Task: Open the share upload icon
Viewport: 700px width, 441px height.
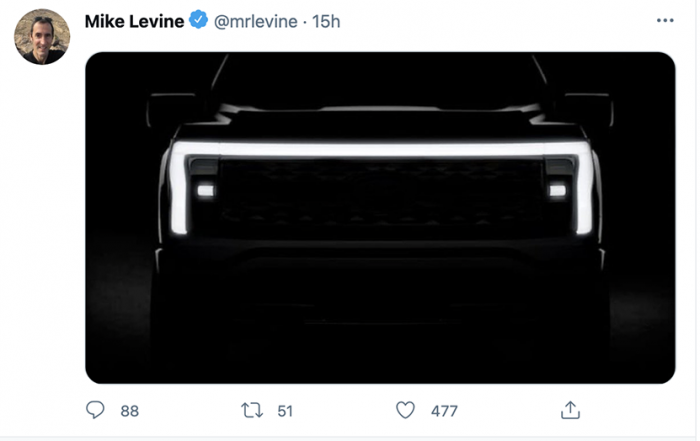Action: pyautogui.click(x=570, y=410)
